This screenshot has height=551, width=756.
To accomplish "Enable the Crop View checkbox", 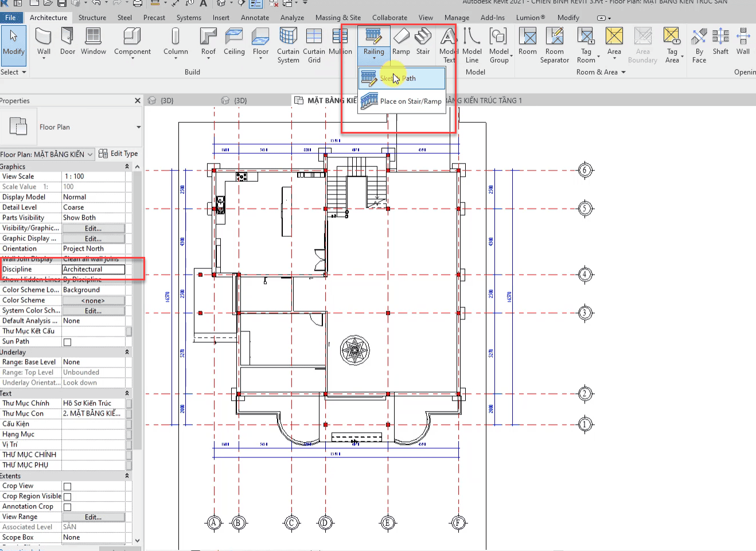I will (67, 487).
